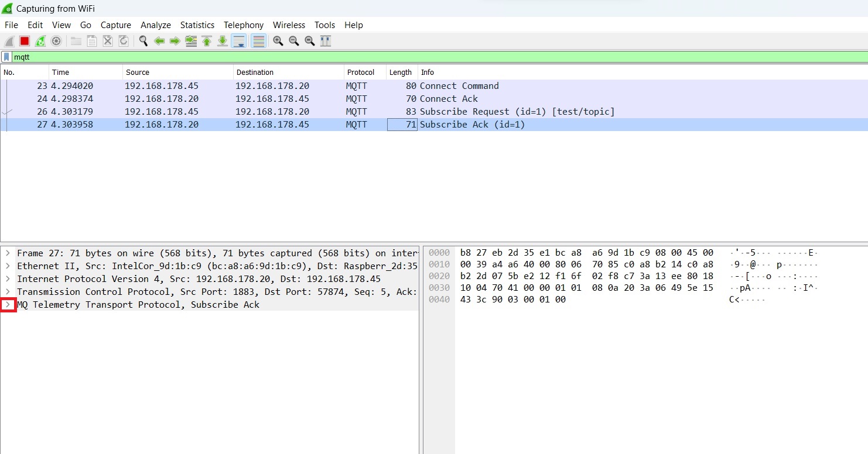
Task: Toggle the display filter bookmark icon
Action: [x=6, y=56]
